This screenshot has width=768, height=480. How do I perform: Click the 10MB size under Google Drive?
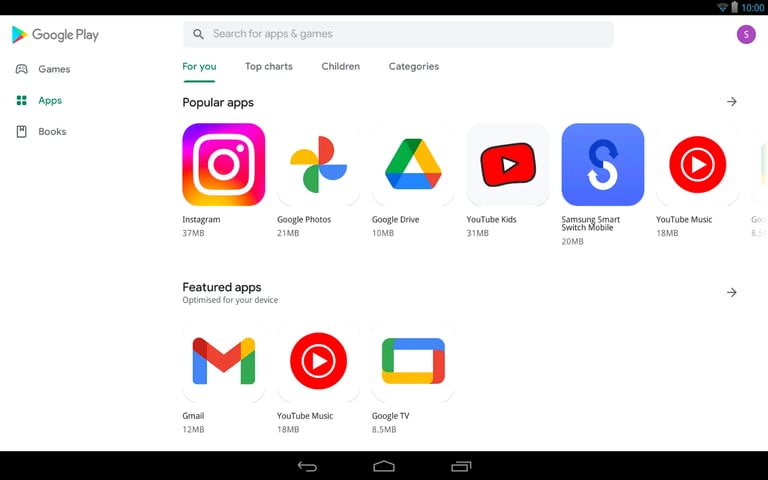(x=383, y=233)
